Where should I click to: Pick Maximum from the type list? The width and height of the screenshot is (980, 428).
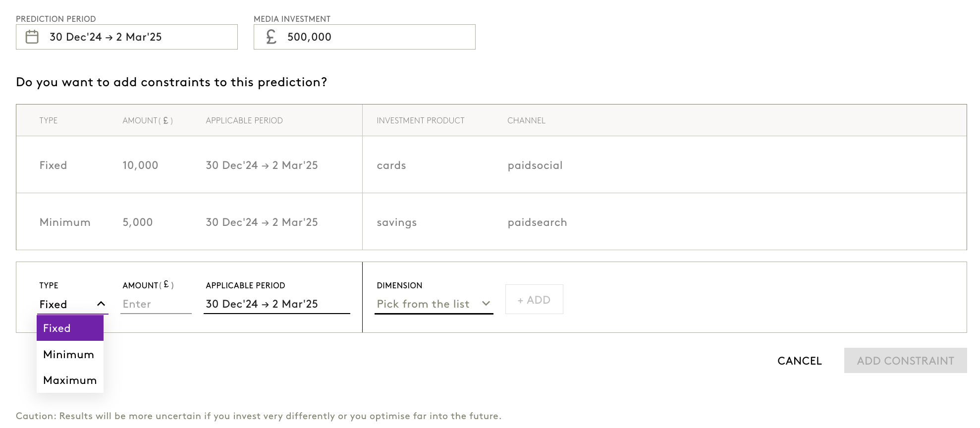70,380
